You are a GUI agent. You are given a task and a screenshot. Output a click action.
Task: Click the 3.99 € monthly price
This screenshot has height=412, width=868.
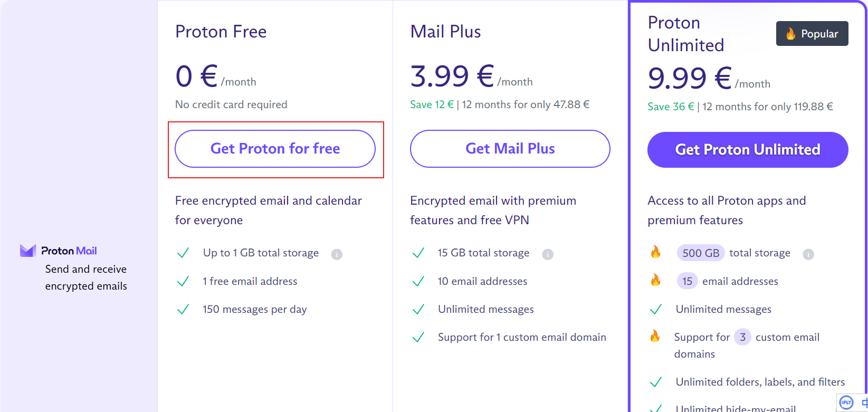452,76
